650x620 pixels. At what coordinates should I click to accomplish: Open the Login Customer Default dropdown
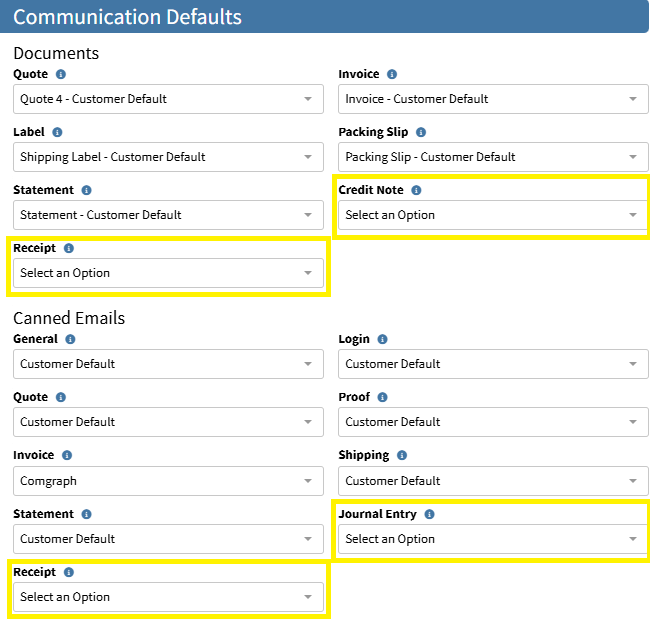coord(493,364)
